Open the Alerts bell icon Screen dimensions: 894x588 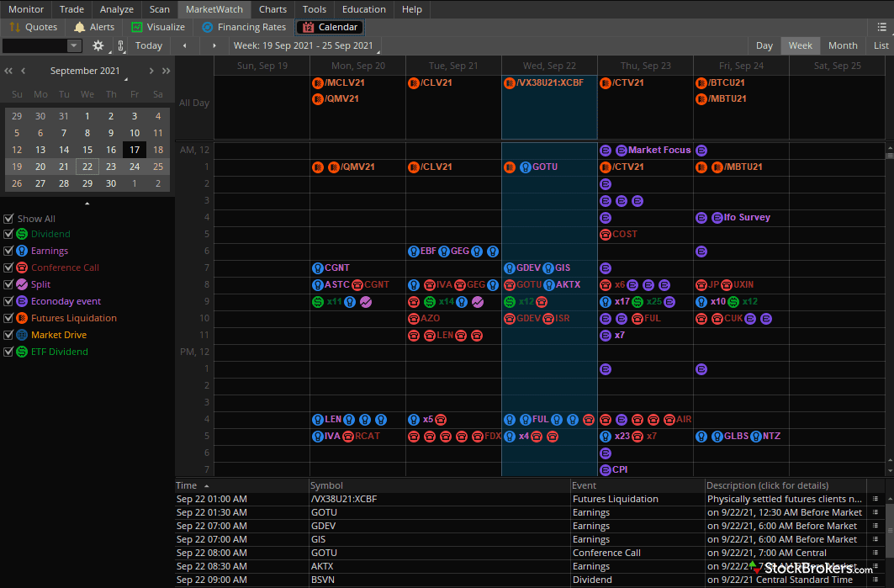[x=80, y=27]
